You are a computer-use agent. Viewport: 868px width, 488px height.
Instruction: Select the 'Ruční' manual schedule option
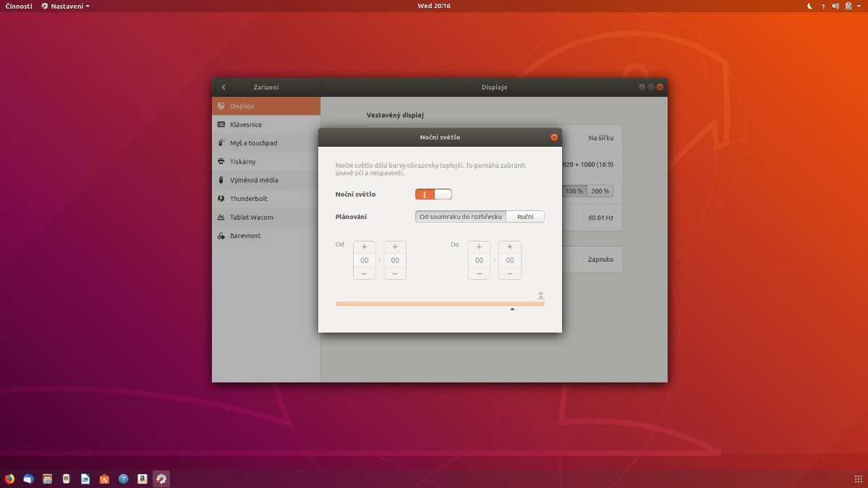click(x=525, y=217)
